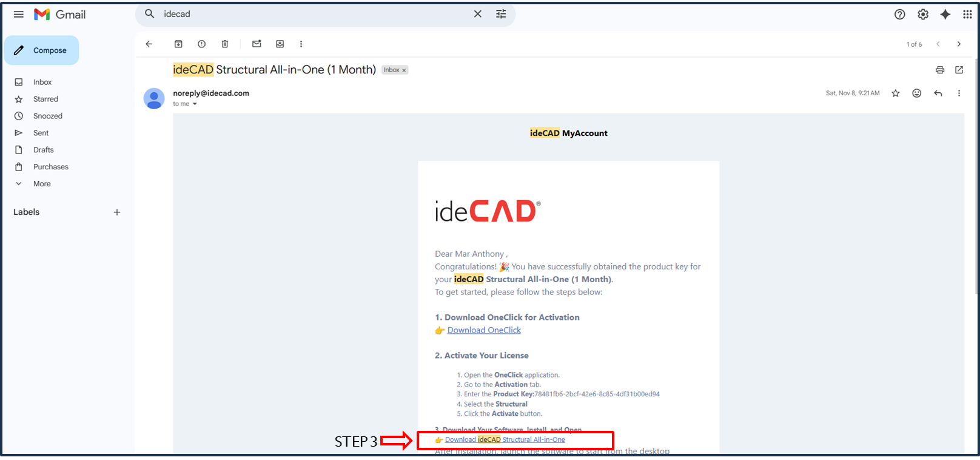Open the Drafts folder
Screen dimensions: 980x460
pos(43,150)
